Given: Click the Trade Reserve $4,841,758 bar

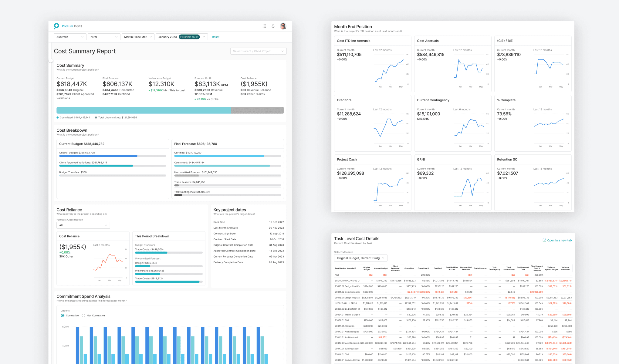Looking at the screenshot, I should (x=228, y=185).
